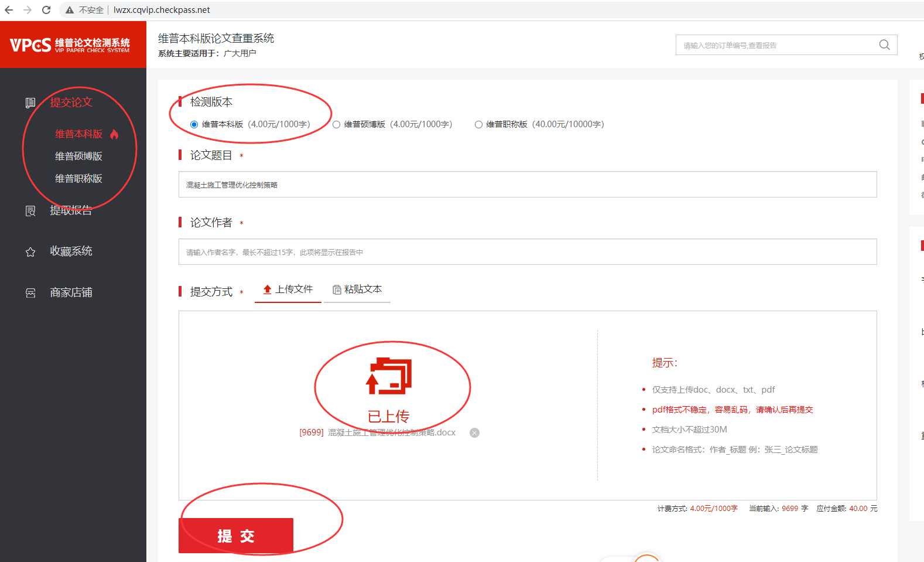Open 提交论文 in the sidebar
The image size is (924, 562).
[71, 103]
